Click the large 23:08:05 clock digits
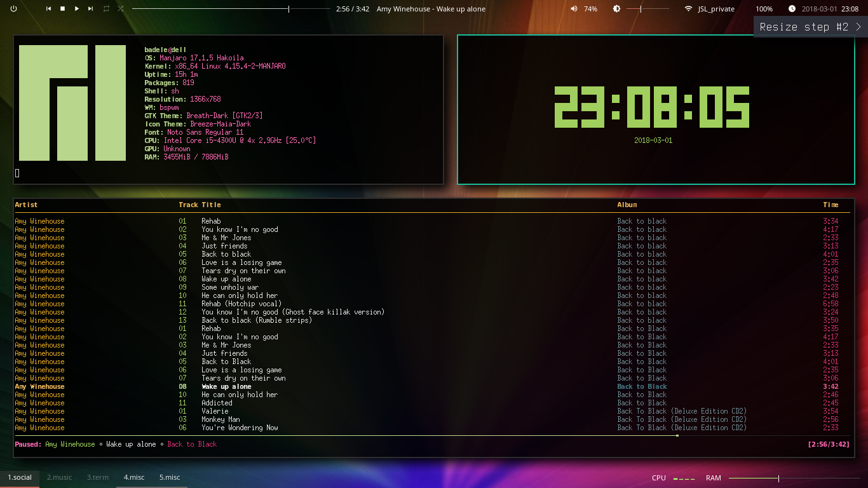 coord(651,107)
